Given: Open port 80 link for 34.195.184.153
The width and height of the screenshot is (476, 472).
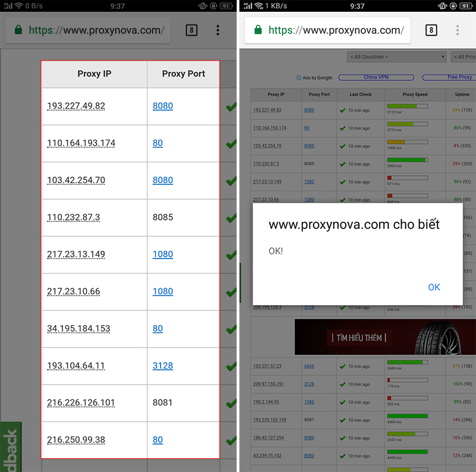Looking at the screenshot, I should (x=158, y=329).
